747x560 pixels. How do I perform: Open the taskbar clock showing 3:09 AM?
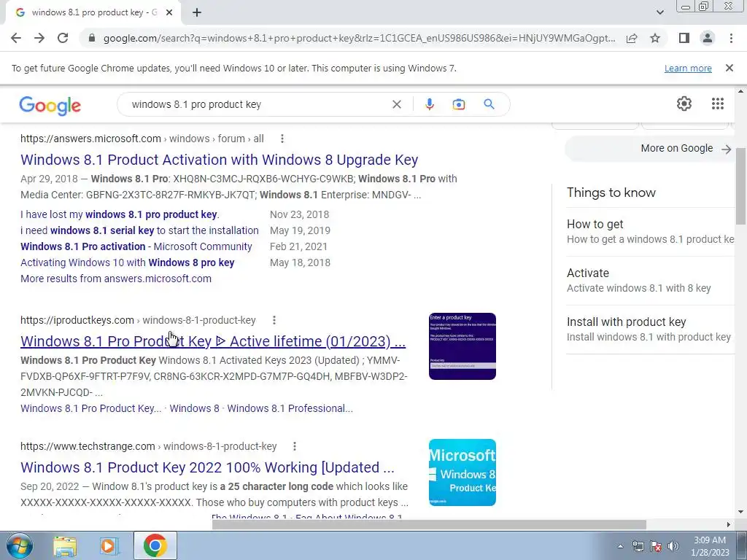710,546
